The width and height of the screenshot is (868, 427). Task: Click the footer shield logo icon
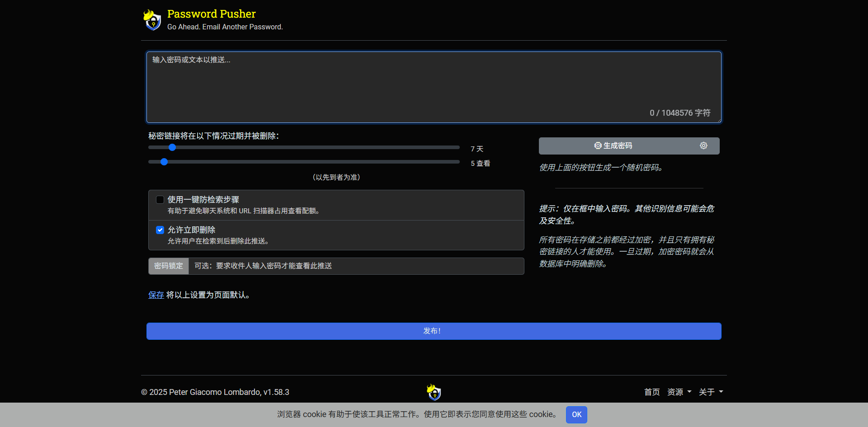[x=434, y=392]
